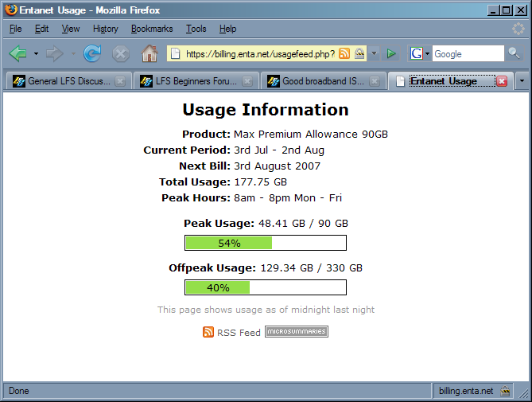Click the grey Forward arrow button
The height and width of the screenshot is (402, 532).
click(55, 53)
